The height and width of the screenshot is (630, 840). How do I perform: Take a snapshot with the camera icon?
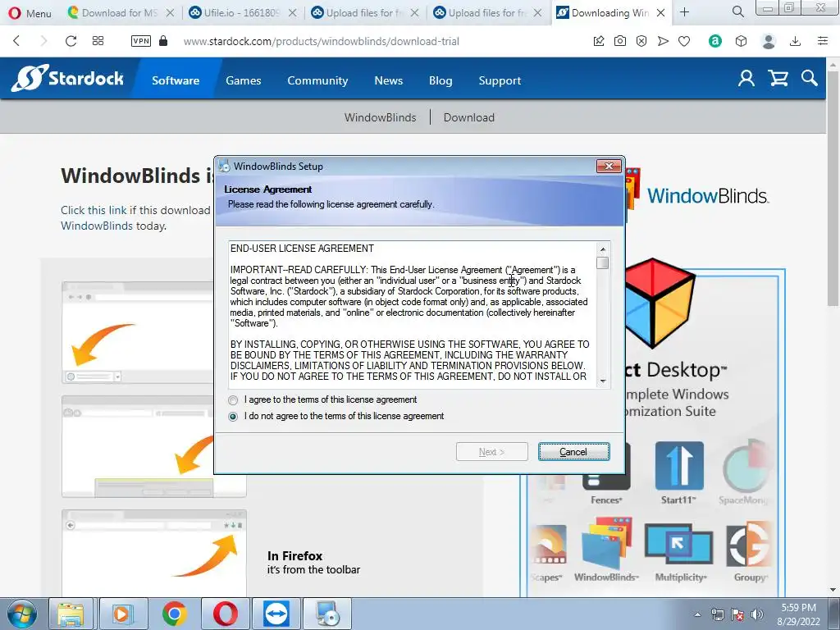(620, 41)
